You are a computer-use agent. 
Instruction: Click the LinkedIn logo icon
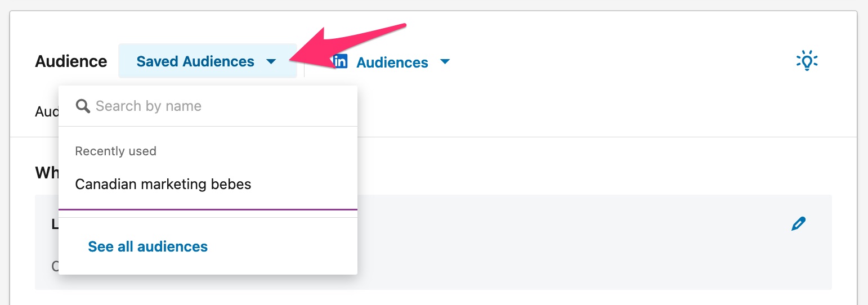pyautogui.click(x=341, y=61)
